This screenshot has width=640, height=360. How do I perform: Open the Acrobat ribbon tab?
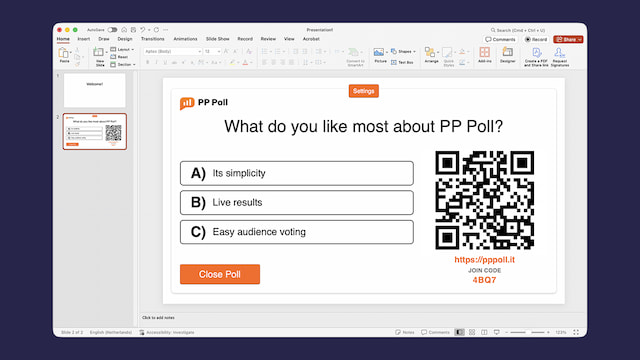coord(311,39)
